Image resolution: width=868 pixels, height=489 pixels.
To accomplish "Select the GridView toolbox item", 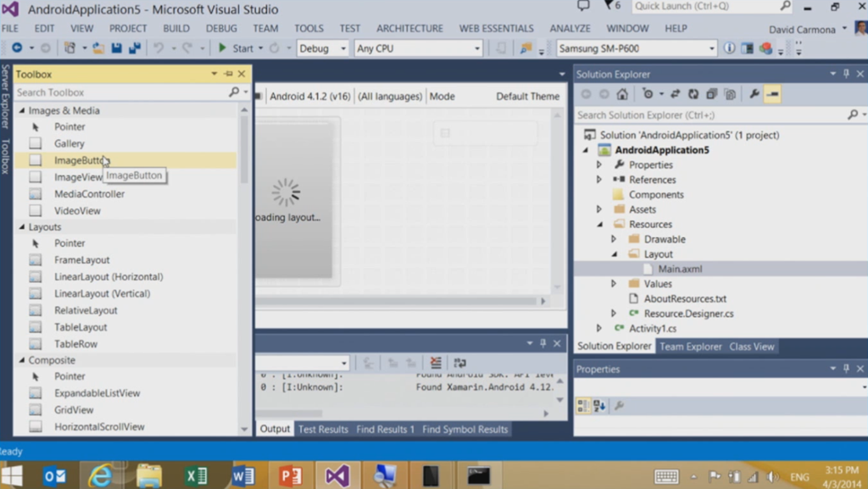I will tap(74, 410).
